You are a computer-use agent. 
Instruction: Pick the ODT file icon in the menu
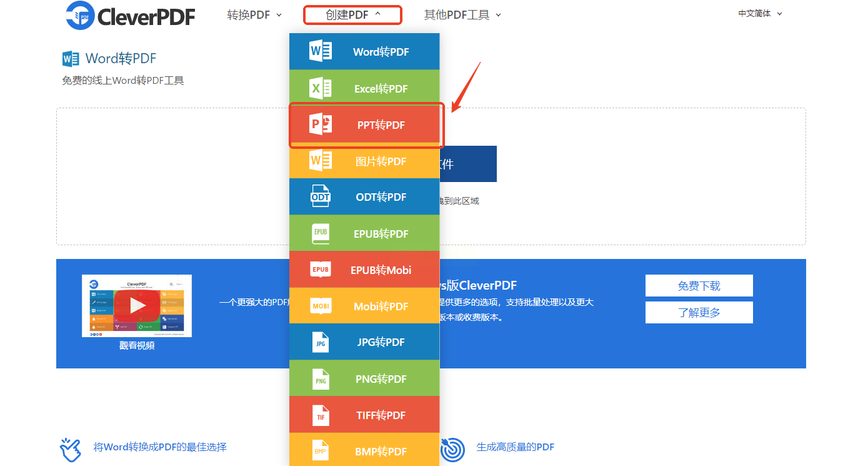[321, 196]
